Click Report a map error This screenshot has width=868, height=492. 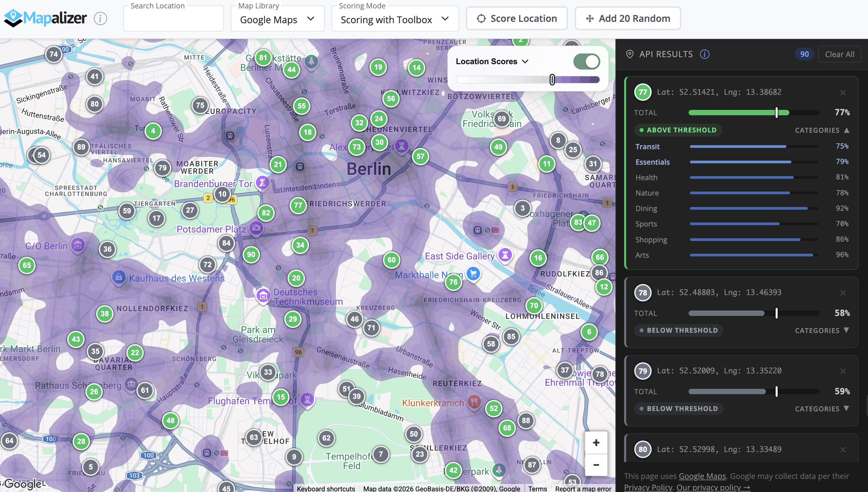(x=583, y=489)
